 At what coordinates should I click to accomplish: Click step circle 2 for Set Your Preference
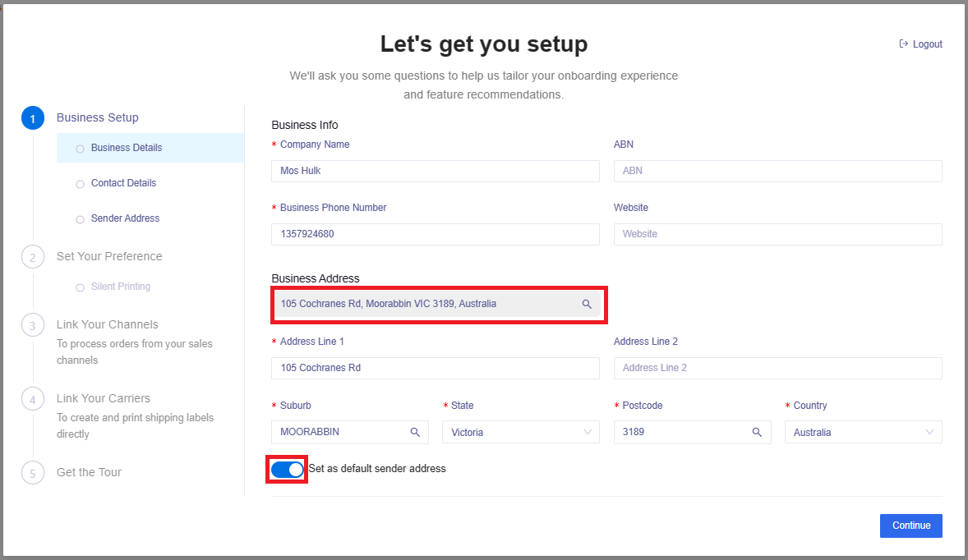click(x=32, y=256)
